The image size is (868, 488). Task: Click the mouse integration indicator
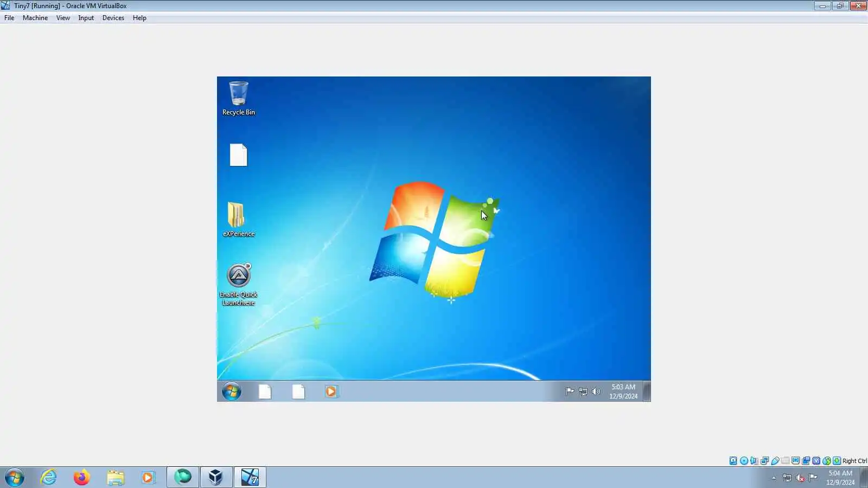tap(826, 461)
